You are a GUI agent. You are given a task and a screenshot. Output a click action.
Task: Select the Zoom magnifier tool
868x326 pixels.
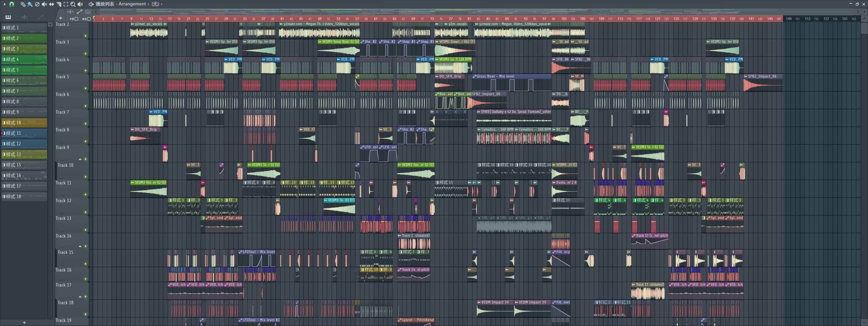pos(73,4)
